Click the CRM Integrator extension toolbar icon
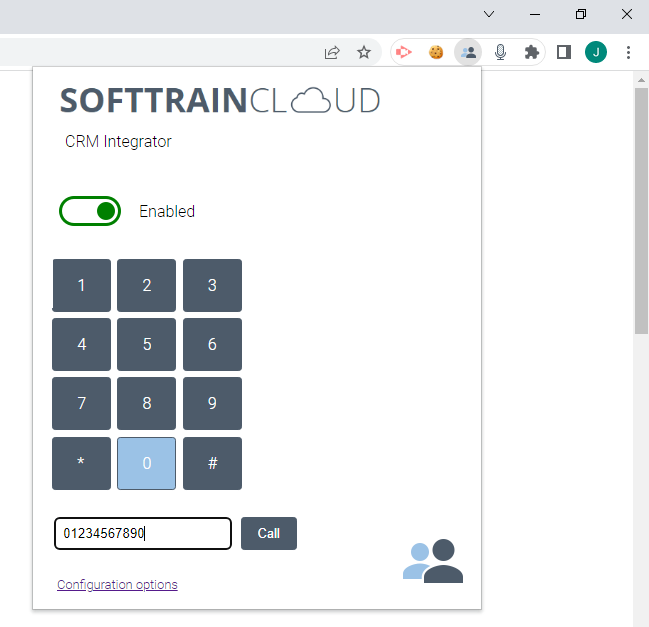649x627 pixels. pos(468,53)
